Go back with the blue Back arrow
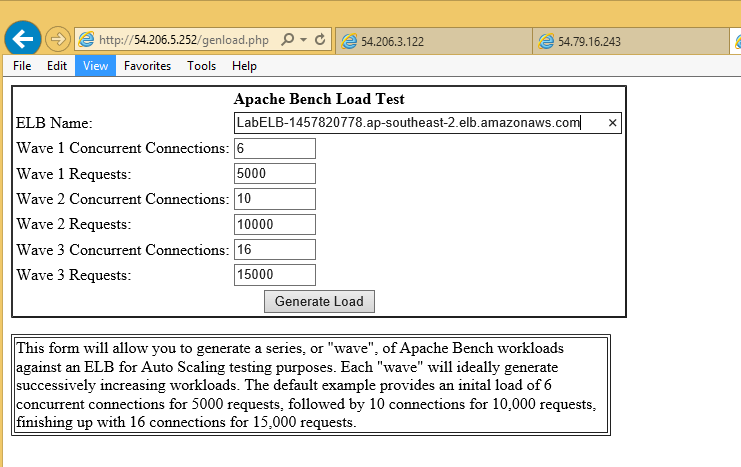The height and width of the screenshot is (467, 741). point(23,39)
